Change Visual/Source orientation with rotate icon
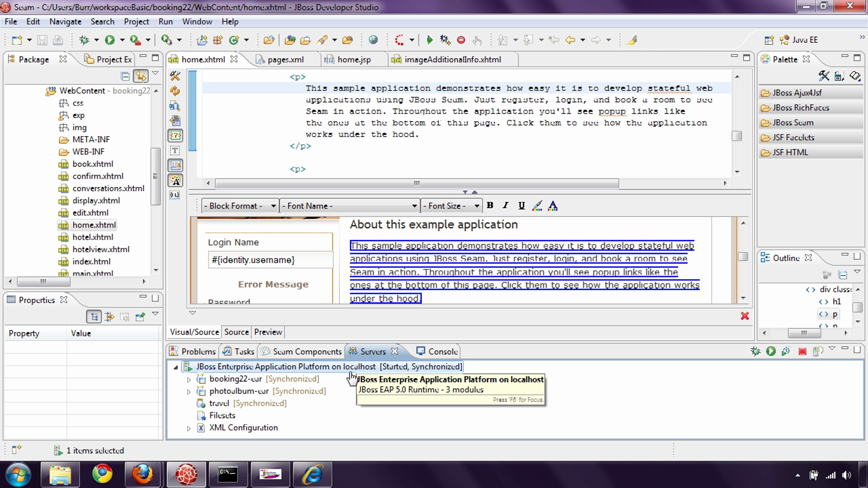The height and width of the screenshot is (488, 868). coord(175,121)
